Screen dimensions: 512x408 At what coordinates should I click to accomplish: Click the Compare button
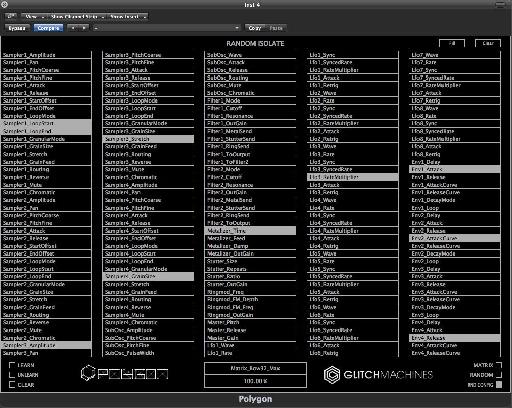click(48, 28)
